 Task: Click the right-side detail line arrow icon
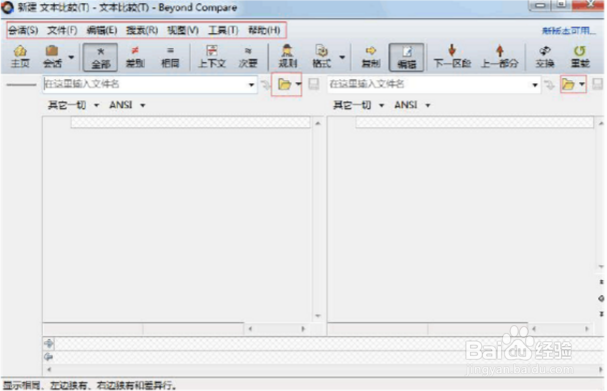[49, 357]
